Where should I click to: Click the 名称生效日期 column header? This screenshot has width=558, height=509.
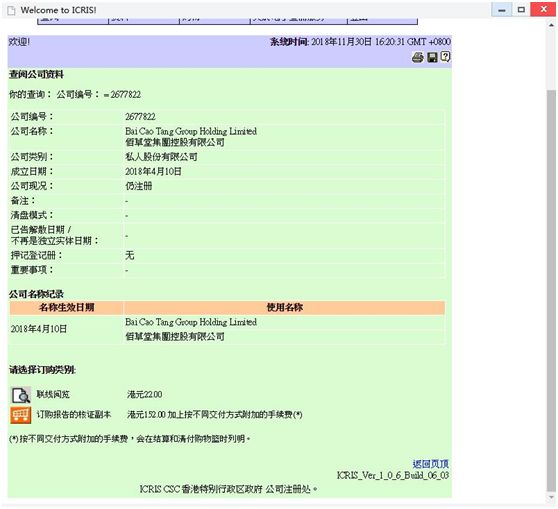click(x=66, y=308)
